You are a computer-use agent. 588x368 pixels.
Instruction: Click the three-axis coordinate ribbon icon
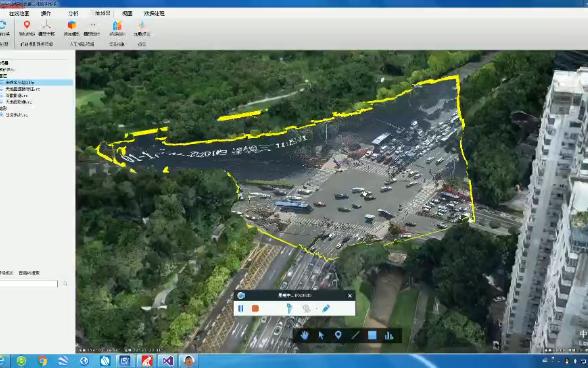pos(46,25)
